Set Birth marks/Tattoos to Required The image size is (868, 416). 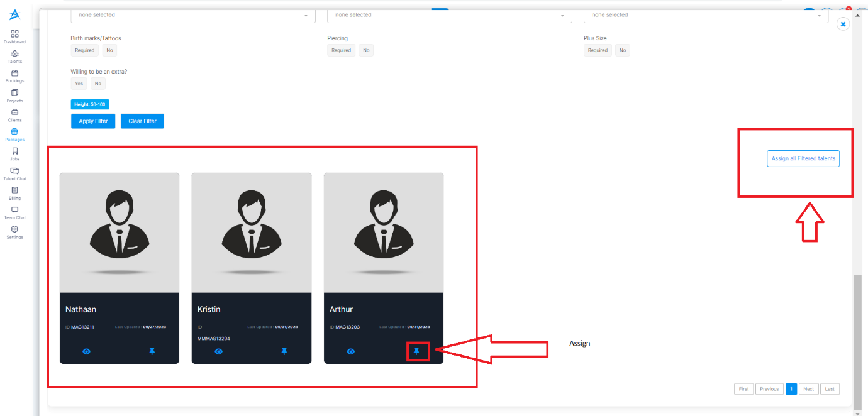(x=84, y=50)
